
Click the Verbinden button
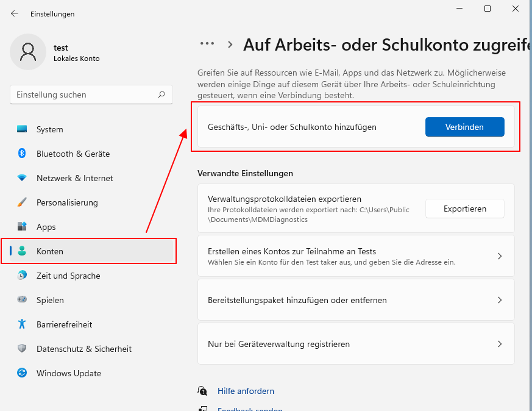point(464,127)
